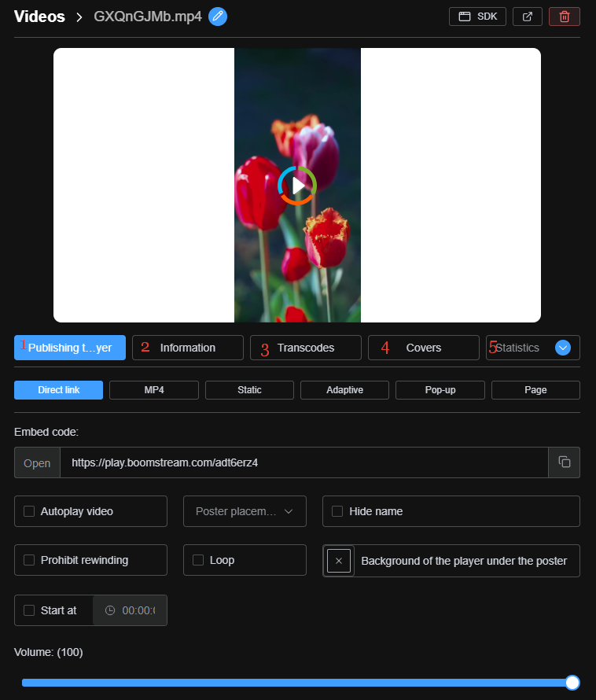Viewport: 596px width, 700px height.
Task: Enable the Prohibit rewinding checkbox
Action: coord(29,560)
